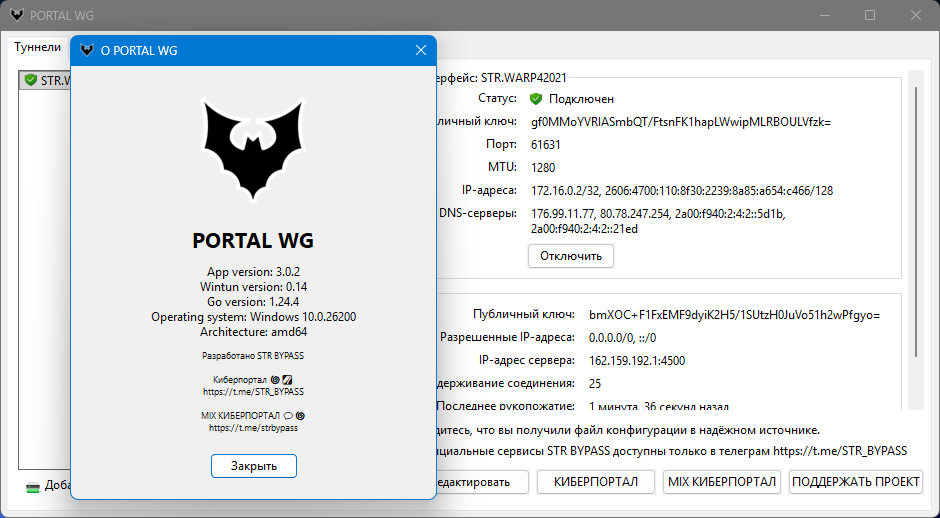This screenshot has width=940, height=518.
Task: Open the https://t.me/strbypass link in About dialog
Action: 254,428
